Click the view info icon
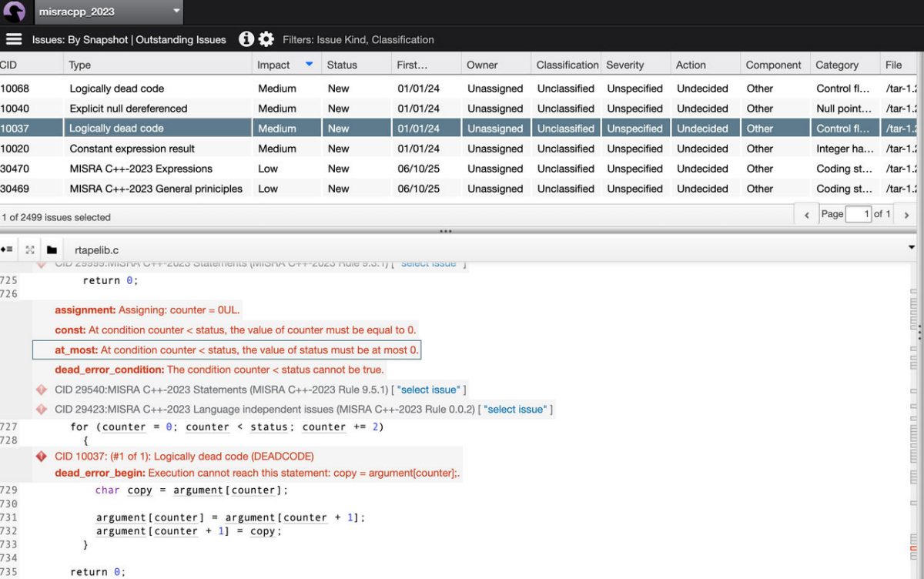This screenshot has width=924, height=579. (246, 39)
